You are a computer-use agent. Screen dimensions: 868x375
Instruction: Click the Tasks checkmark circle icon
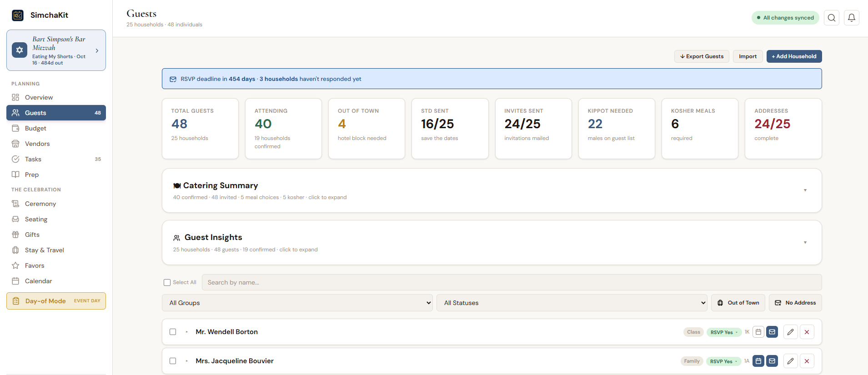click(15, 159)
